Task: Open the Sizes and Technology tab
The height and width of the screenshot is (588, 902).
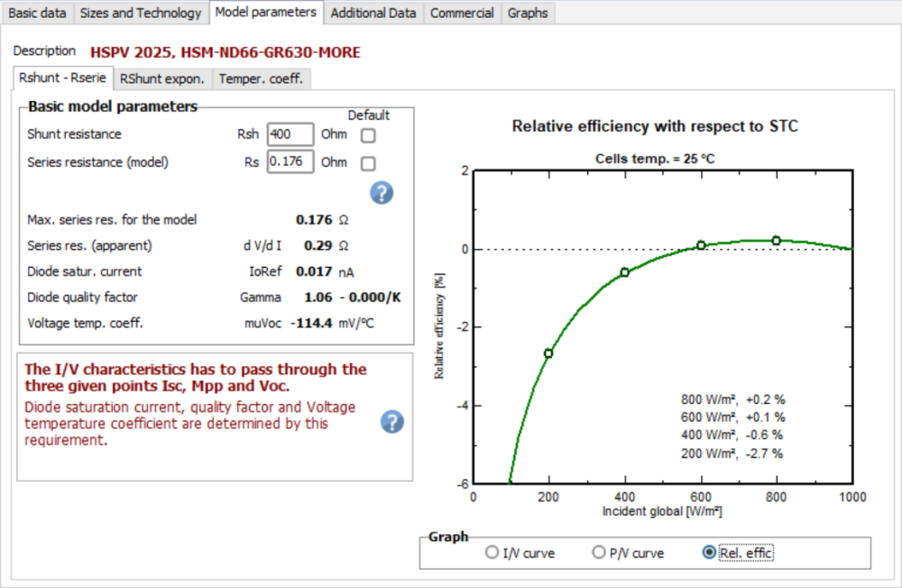Action: (141, 13)
